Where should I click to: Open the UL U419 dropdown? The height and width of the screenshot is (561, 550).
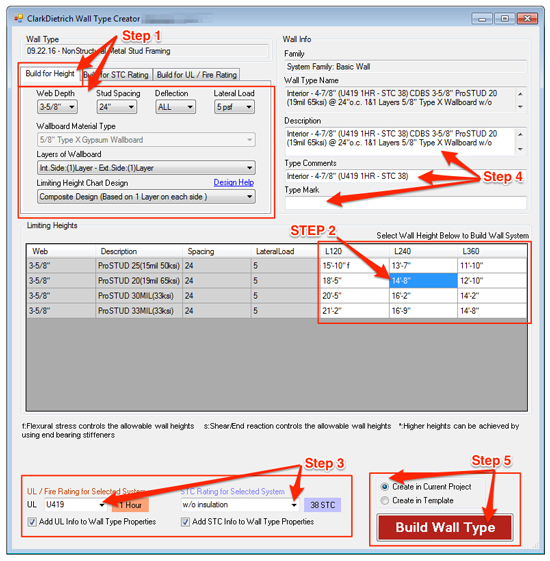75,505
